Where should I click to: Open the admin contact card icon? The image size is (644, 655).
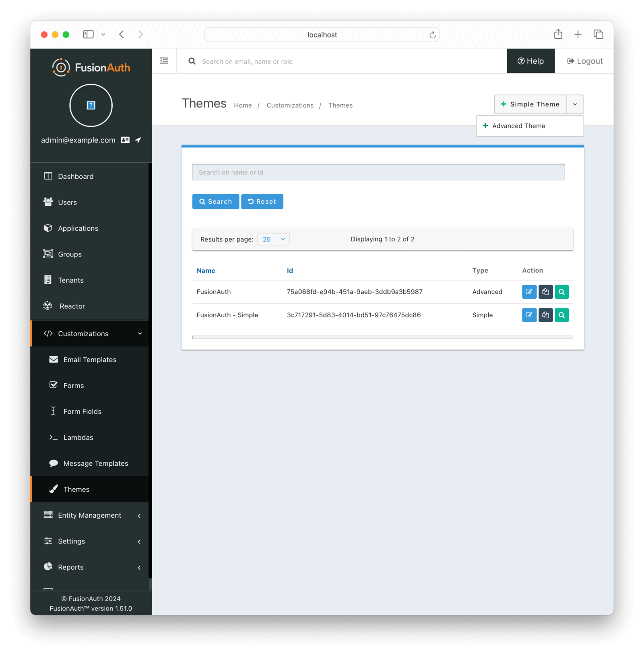[x=125, y=140]
